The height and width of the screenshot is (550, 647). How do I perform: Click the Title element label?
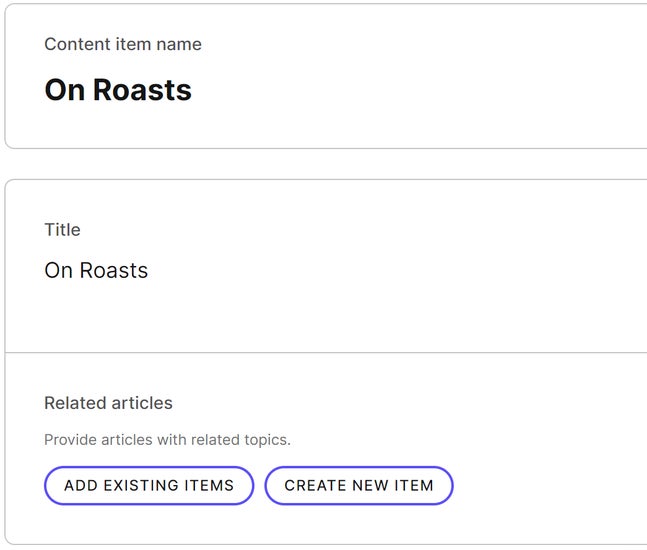point(62,229)
